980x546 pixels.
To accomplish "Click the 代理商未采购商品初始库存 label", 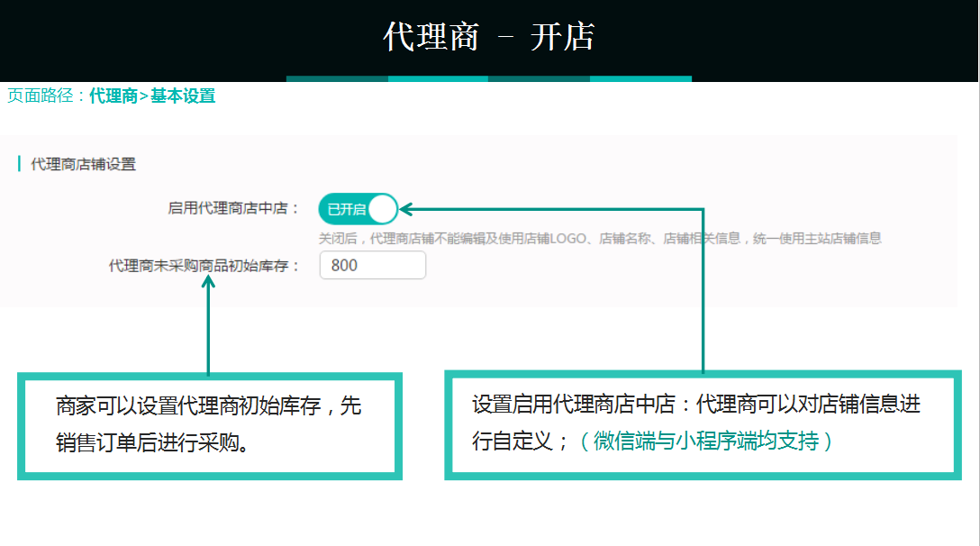I will pos(204,266).
